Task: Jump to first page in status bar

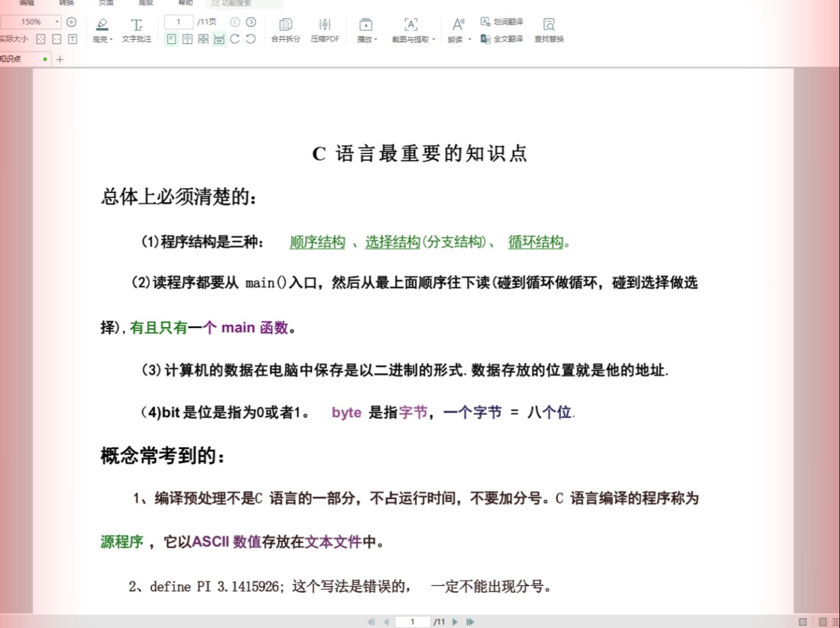Action: pyautogui.click(x=371, y=622)
